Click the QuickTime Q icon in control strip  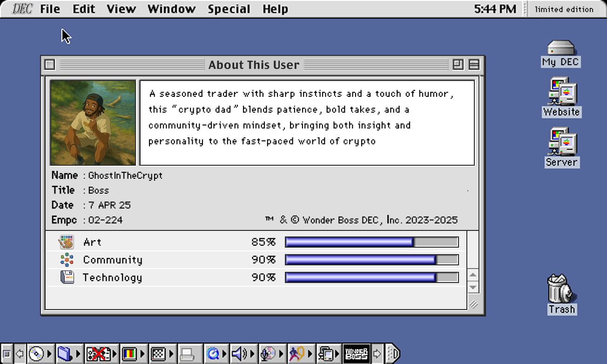(x=213, y=354)
